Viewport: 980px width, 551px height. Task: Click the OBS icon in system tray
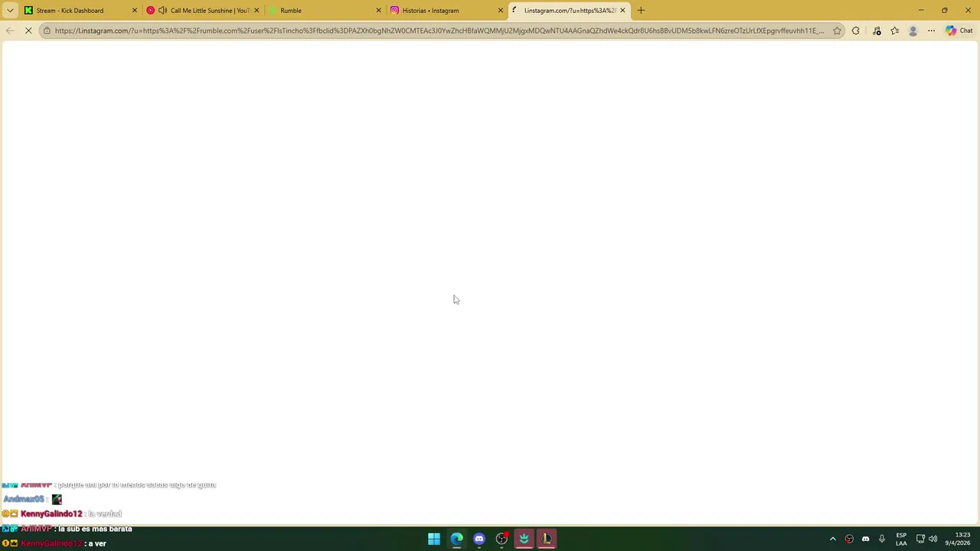point(849,539)
